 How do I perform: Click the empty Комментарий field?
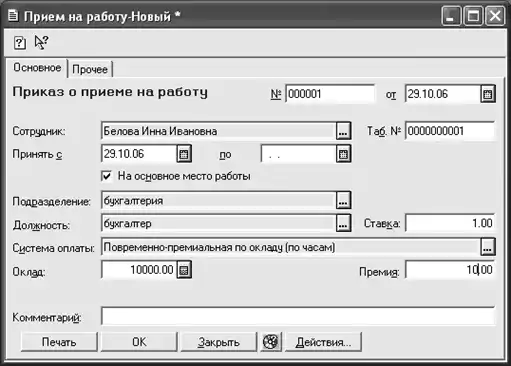298,316
